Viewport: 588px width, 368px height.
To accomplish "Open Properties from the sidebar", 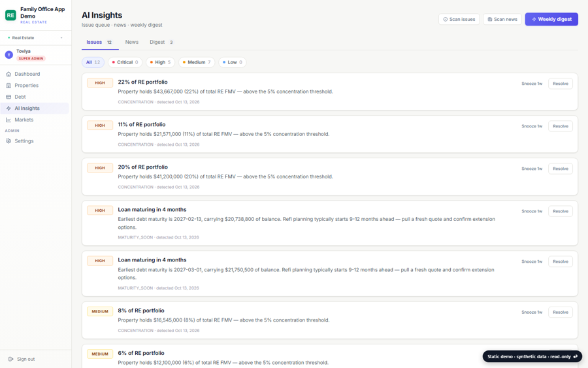I will click(x=35, y=86).
